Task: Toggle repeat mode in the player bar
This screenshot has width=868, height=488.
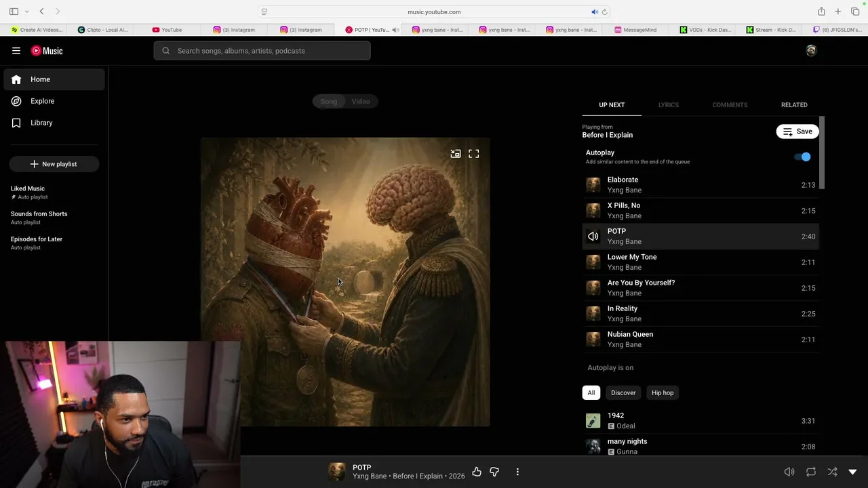Action: point(811,472)
